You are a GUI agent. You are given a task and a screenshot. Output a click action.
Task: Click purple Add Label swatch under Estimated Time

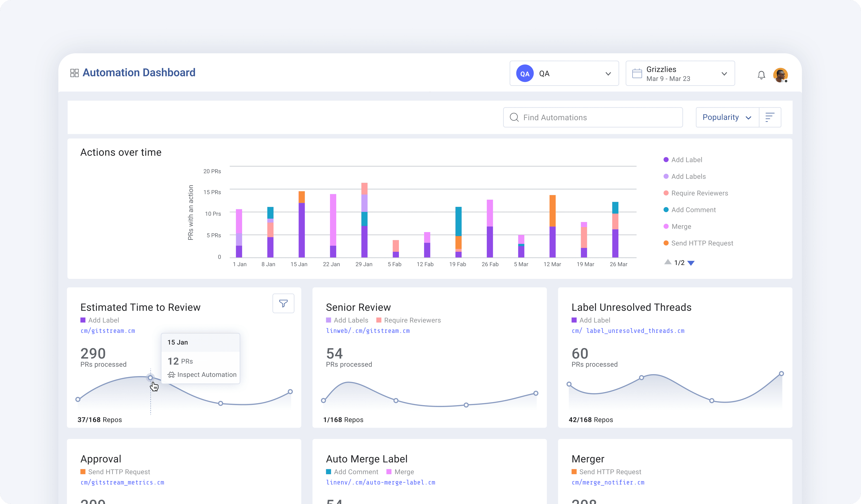click(83, 320)
